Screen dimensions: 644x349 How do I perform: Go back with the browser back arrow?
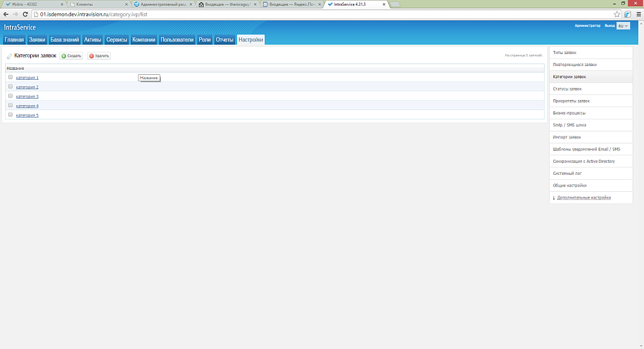pos(6,14)
